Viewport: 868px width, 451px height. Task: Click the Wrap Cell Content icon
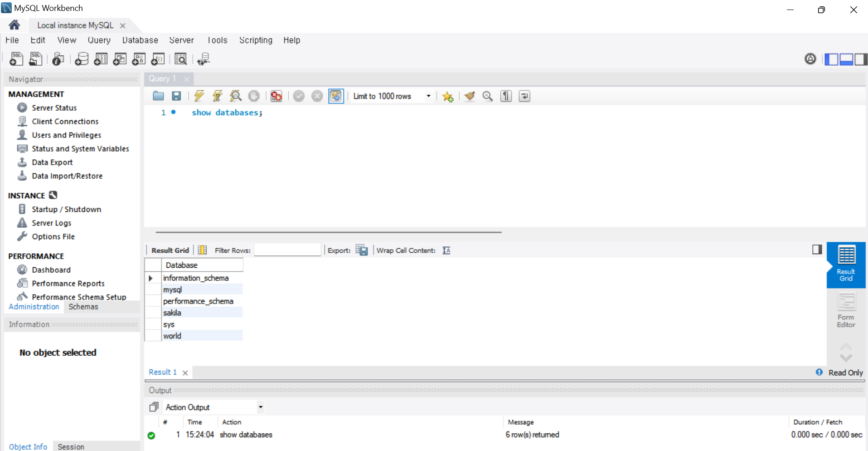446,250
